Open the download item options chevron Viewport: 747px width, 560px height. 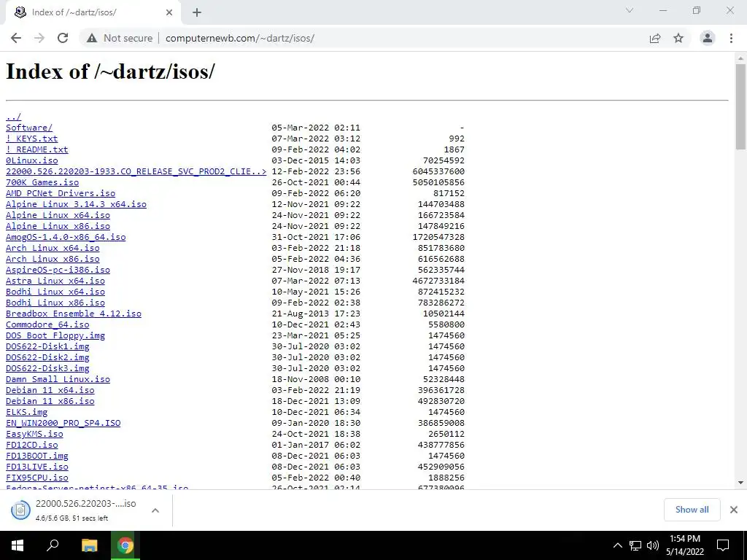tap(155, 510)
